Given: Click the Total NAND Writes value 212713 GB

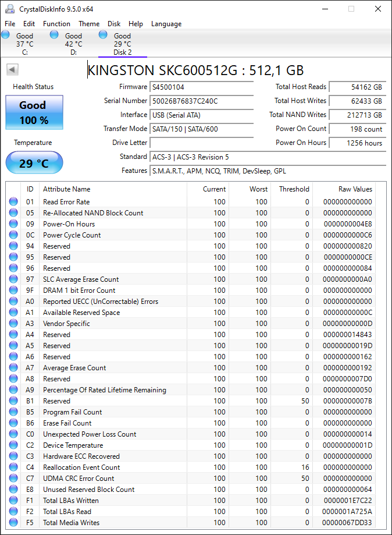Looking at the screenshot, I should tap(358, 115).
